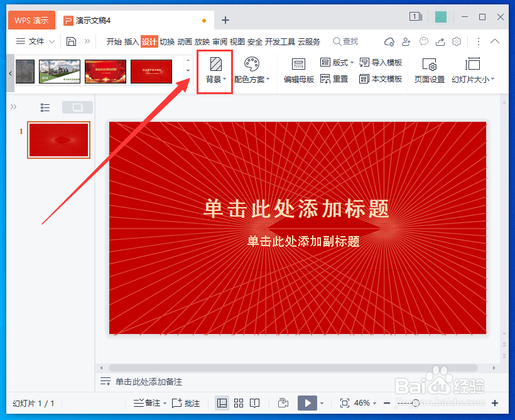This screenshot has width=515, height=420.
Task: Click the WPS 演示 home button
Action: pyautogui.click(x=31, y=20)
